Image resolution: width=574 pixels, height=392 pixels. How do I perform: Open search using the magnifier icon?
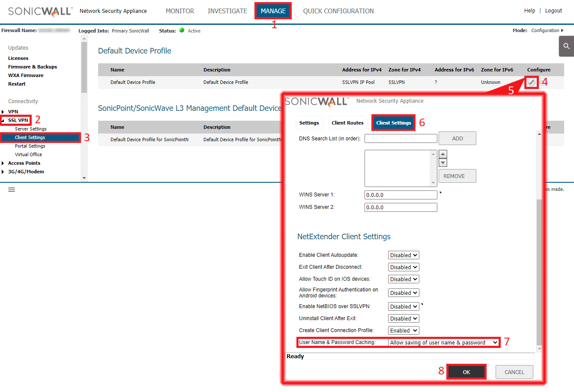(566, 46)
